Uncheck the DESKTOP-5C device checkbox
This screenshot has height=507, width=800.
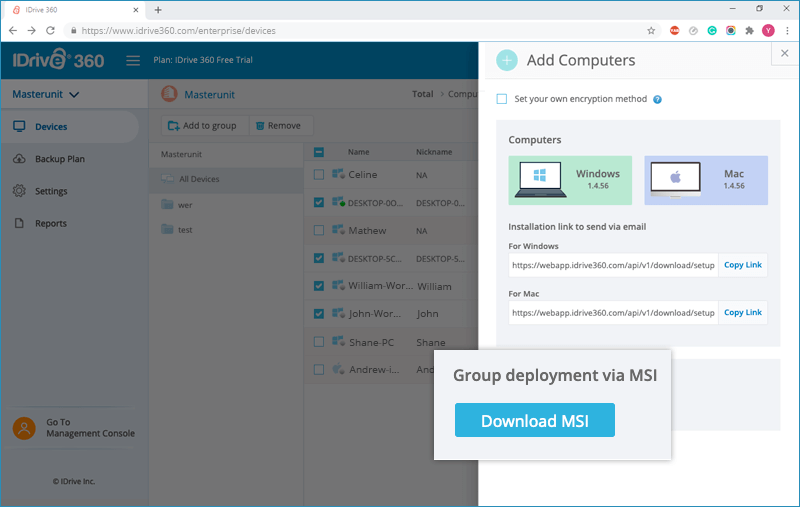(319, 258)
